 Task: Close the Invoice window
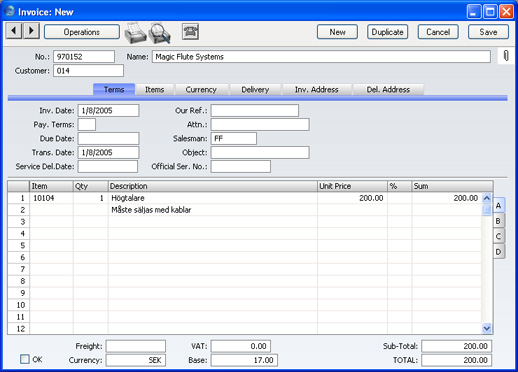click(x=506, y=12)
